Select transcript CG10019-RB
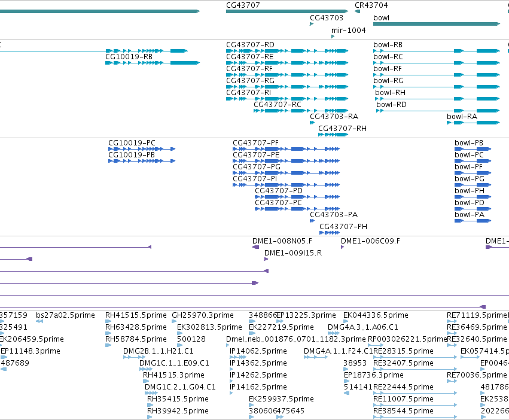 click(x=153, y=63)
